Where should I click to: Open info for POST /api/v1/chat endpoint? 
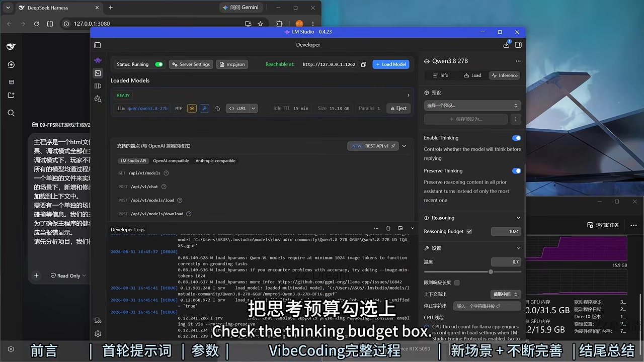click(164, 187)
